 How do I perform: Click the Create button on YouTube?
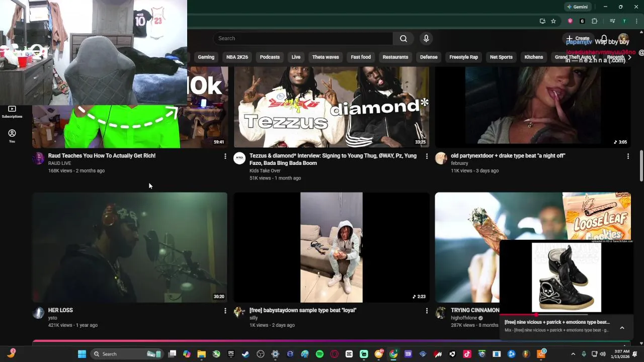pyautogui.click(x=578, y=38)
